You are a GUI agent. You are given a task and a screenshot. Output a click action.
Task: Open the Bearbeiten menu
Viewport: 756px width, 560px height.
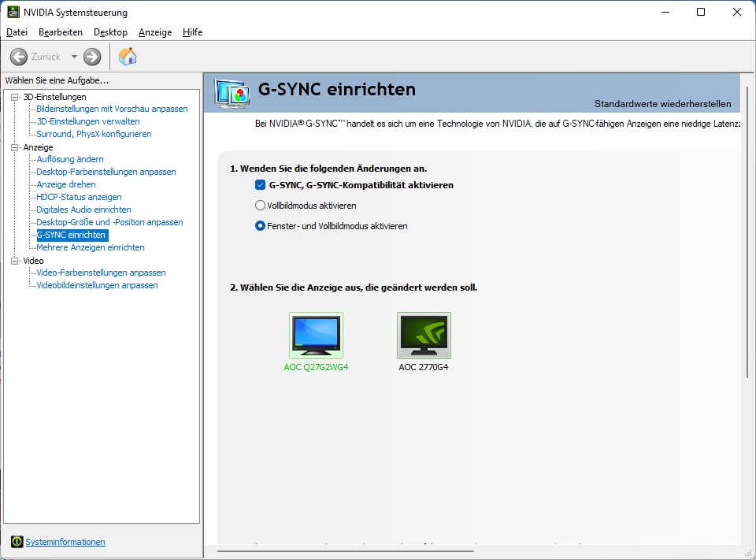(x=61, y=32)
